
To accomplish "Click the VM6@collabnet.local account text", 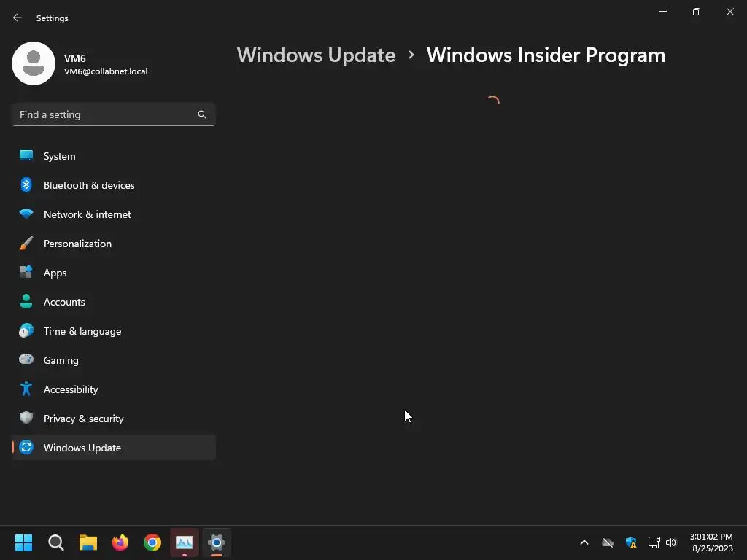I will [106, 71].
